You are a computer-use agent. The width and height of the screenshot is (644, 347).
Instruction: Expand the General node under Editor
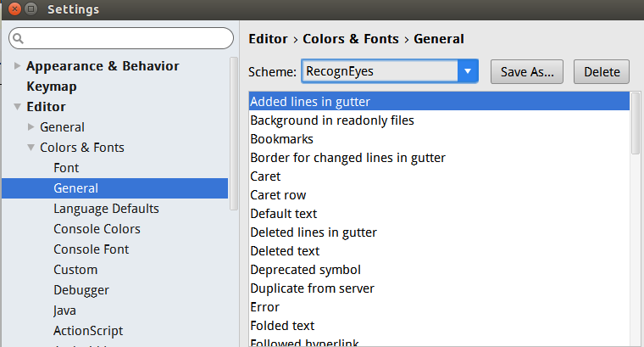click(31, 127)
